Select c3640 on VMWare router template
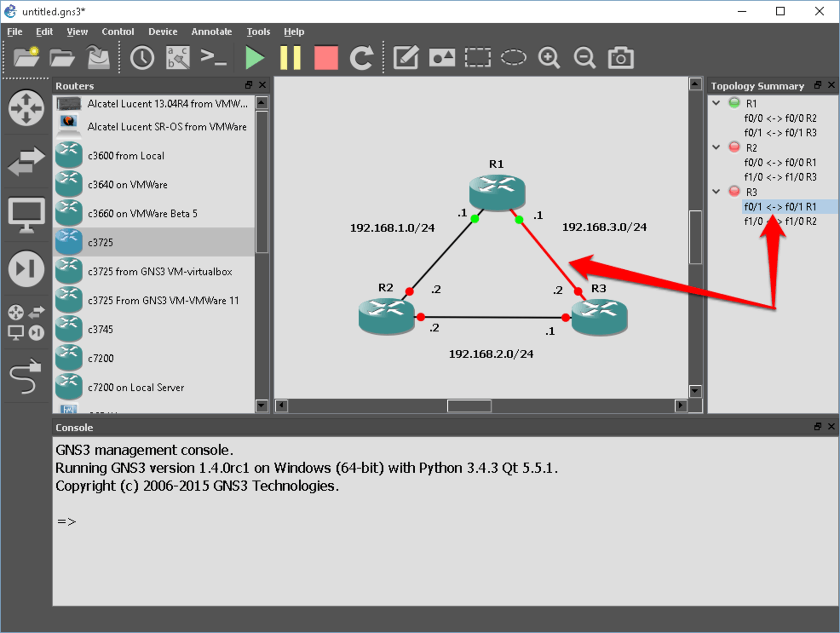This screenshot has width=840, height=633. [154, 184]
